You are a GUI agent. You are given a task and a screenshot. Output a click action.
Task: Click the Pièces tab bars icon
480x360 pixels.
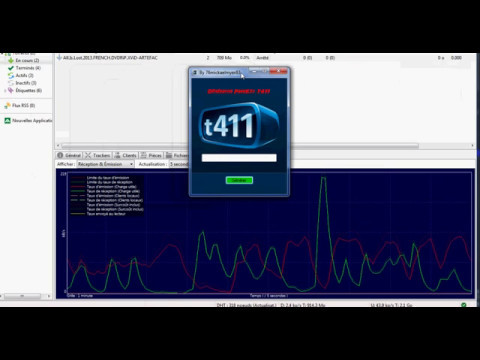[144, 155]
